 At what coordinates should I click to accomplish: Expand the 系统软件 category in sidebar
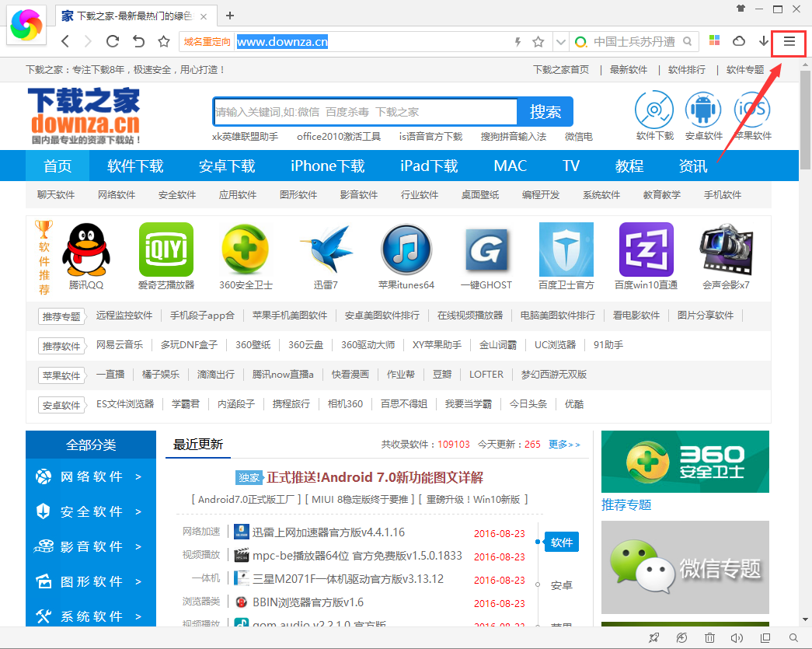[91, 616]
